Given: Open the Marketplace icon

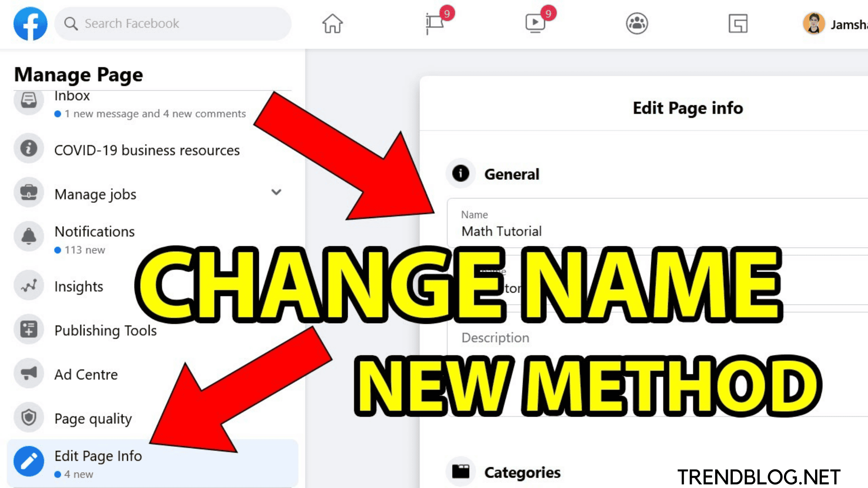Looking at the screenshot, I should (738, 24).
